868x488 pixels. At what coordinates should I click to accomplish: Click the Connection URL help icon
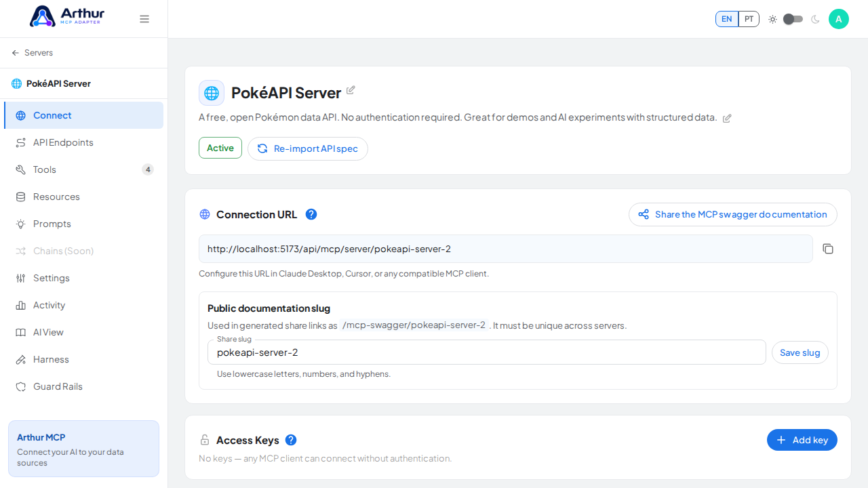click(x=311, y=214)
